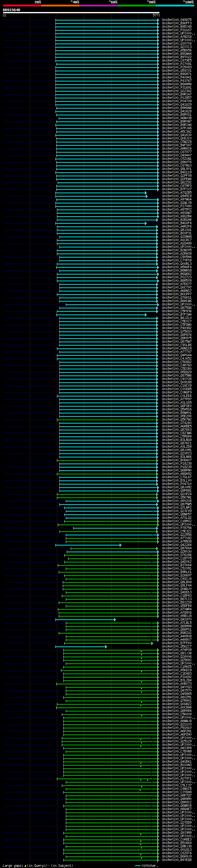Image resolution: width=197 pixels, height=868 pixels.
Task: Select the UniRef100_Q09188 label
Action: point(177,383)
